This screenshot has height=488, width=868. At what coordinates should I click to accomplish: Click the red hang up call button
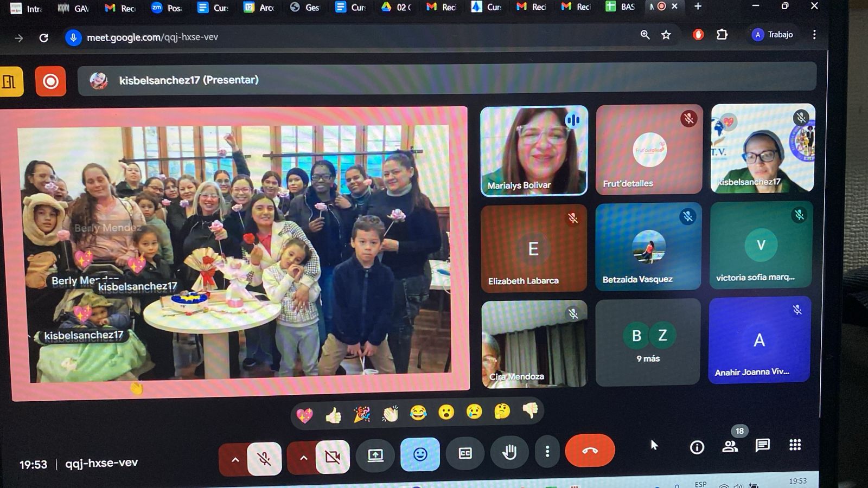pos(590,451)
